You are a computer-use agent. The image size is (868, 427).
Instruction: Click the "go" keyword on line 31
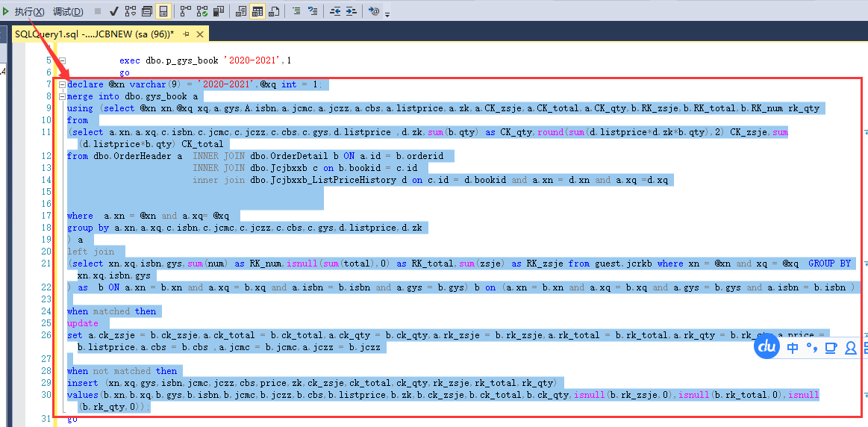(x=72, y=420)
